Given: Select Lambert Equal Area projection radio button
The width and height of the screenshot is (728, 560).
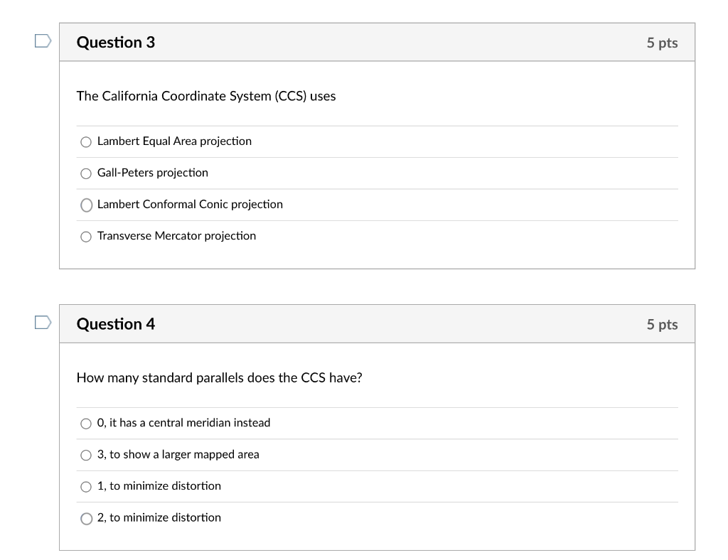Looking at the screenshot, I should coord(86,142).
